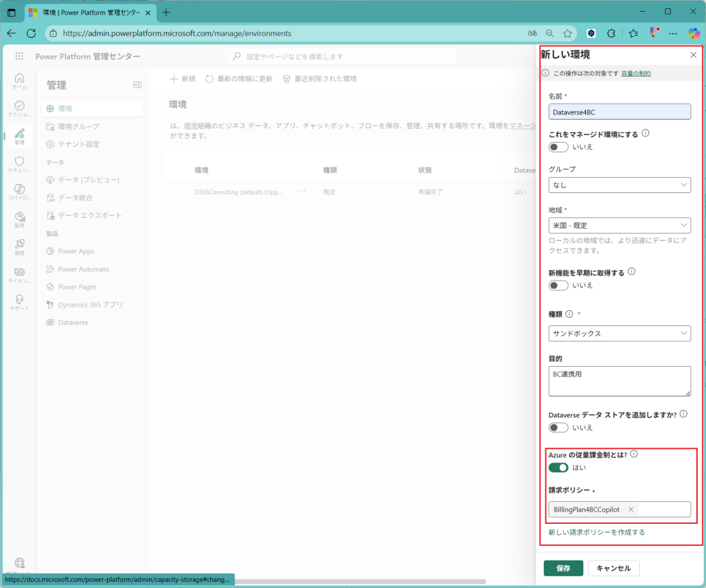
Task: Open the D365Consulting (default) environment link
Action: tap(239, 192)
